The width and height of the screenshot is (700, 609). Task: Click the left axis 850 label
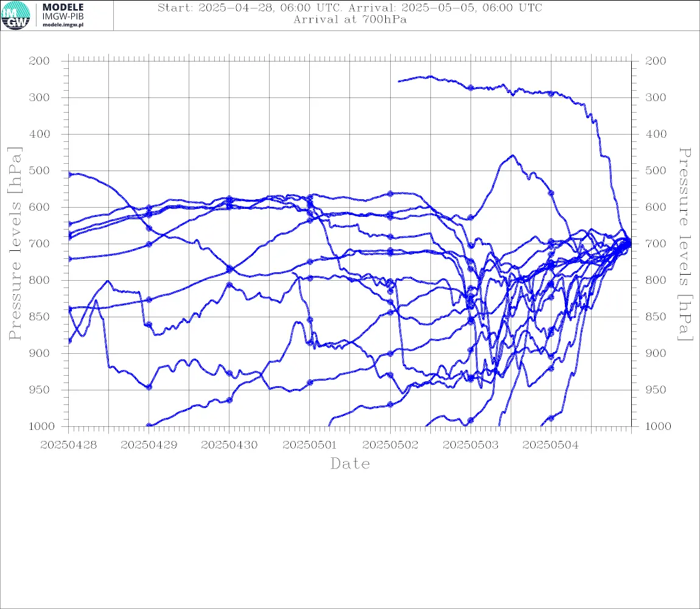(x=40, y=317)
